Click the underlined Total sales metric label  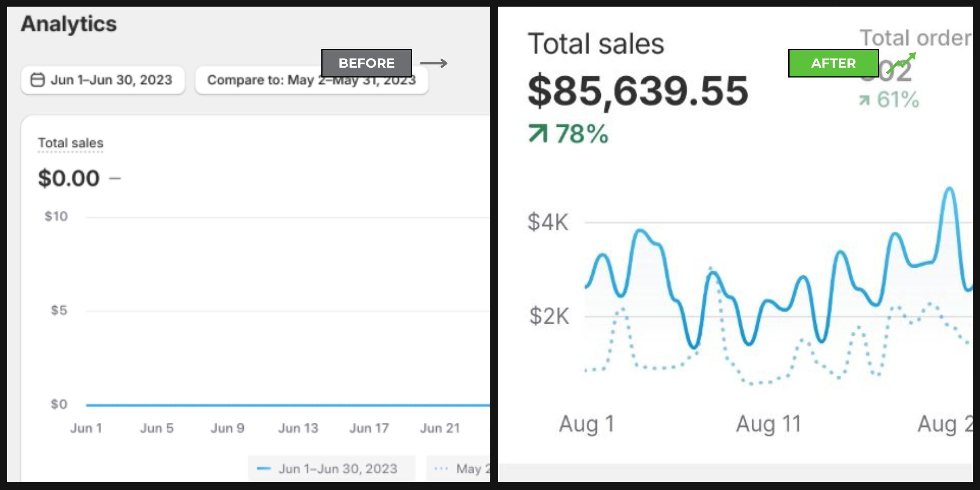[71, 143]
